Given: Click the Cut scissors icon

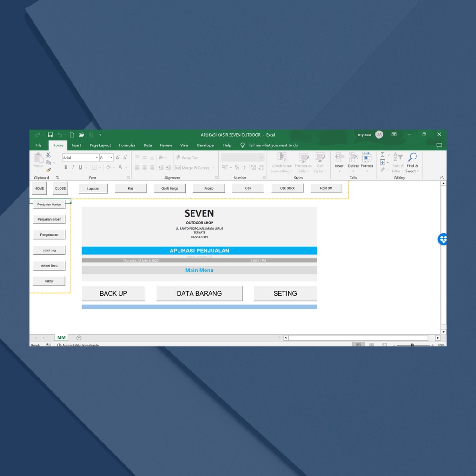Looking at the screenshot, I should pyautogui.click(x=48, y=155).
